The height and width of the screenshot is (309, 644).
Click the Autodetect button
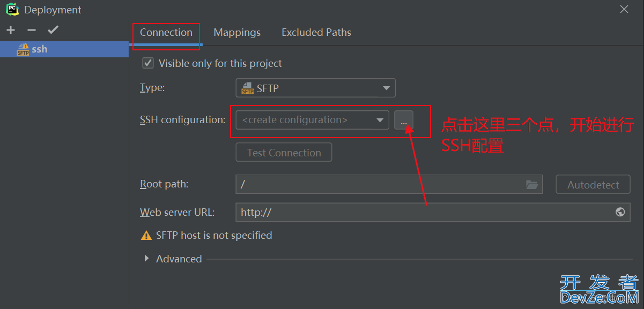click(594, 184)
